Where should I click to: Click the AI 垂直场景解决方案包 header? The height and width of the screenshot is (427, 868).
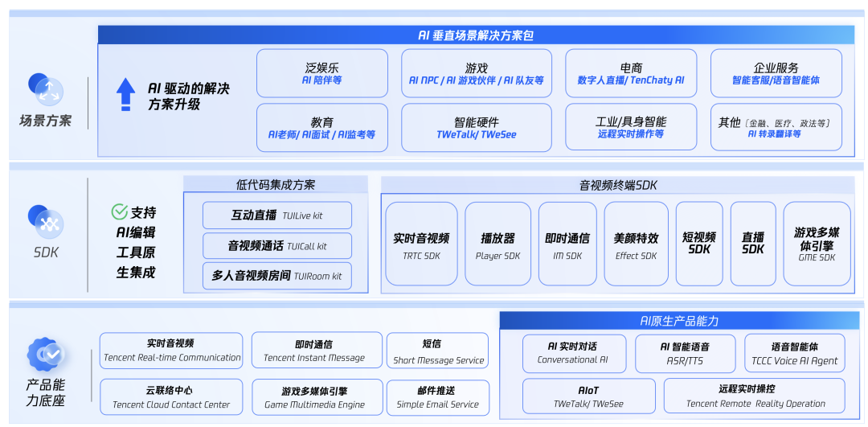(x=476, y=35)
